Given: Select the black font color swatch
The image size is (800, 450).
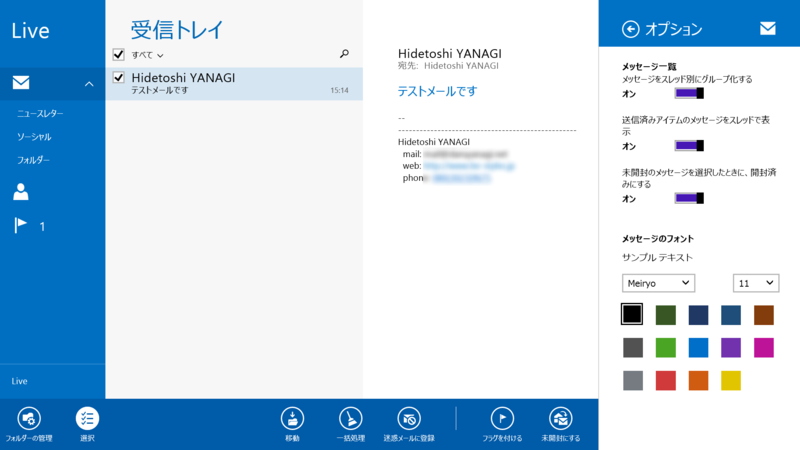Looking at the screenshot, I should pos(632,314).
